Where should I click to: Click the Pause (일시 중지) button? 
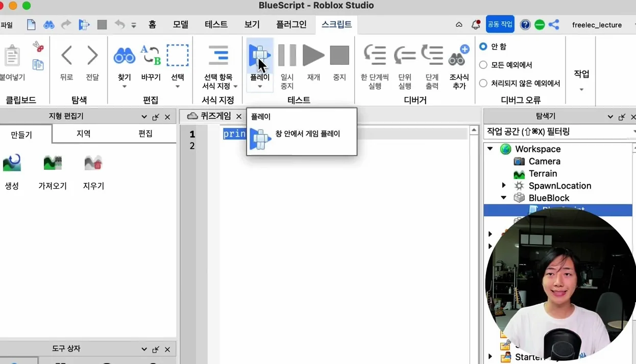point(287,55)
